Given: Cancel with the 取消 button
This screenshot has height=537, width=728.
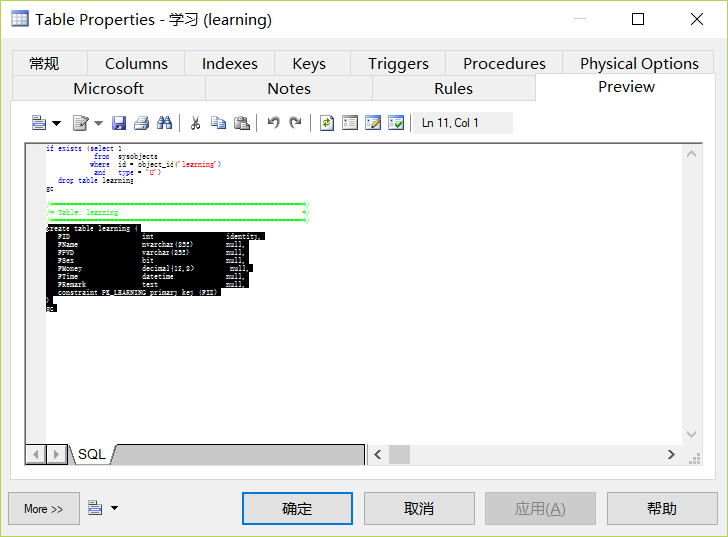Looking at the screenshot, I should 419,509.
